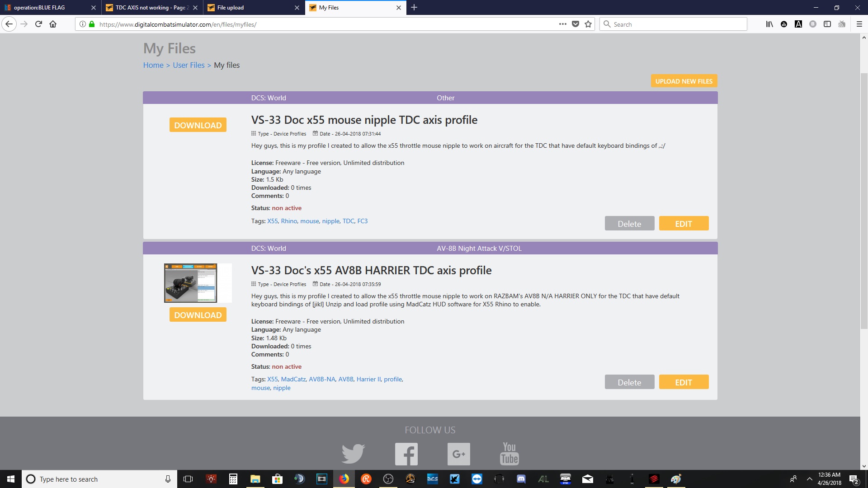Open VS-33 Doc's x55 AV8B HARRIER title

(x=371, y=270)
